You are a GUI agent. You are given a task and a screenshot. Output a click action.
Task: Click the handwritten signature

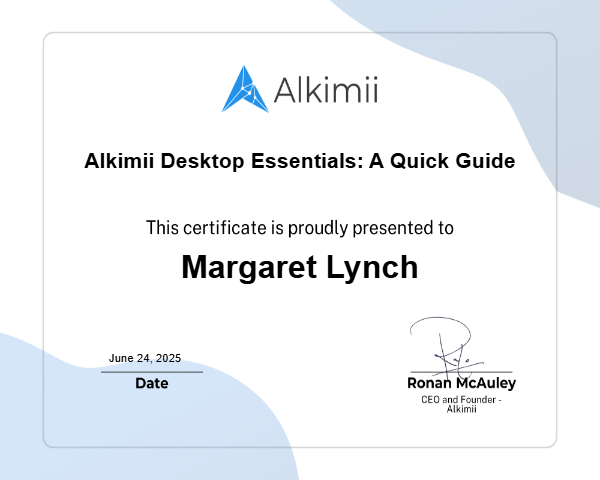point(447,347)
